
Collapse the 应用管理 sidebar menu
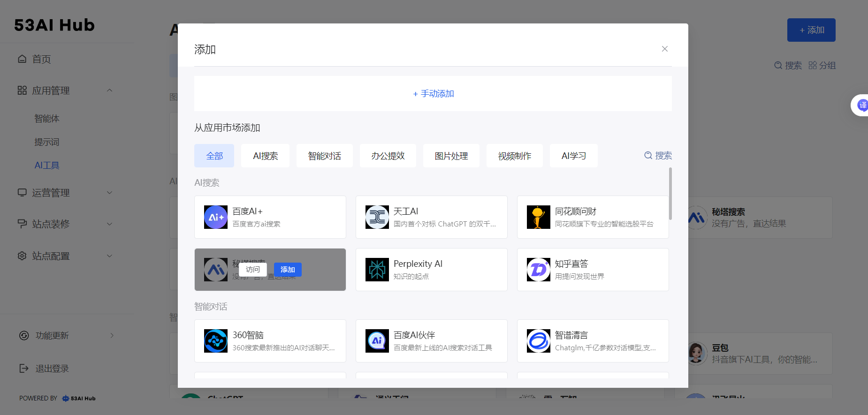[109, 91]
